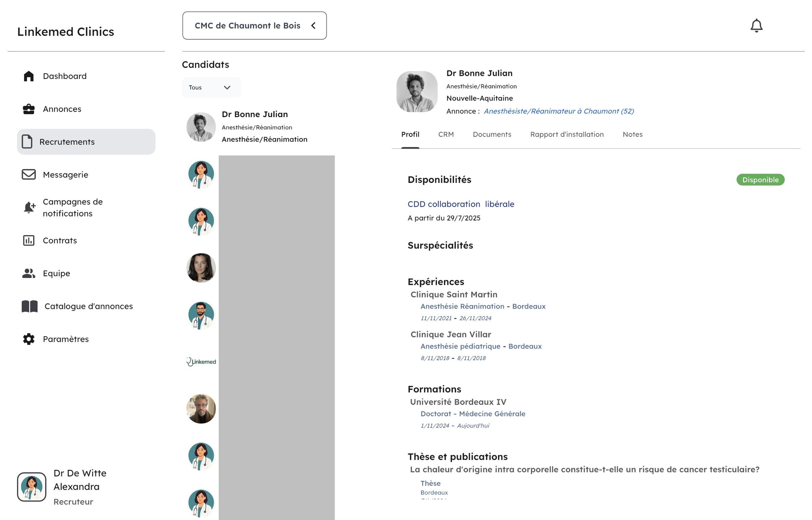
Task: Click the Disponible status badge
Action: point(760,180)
